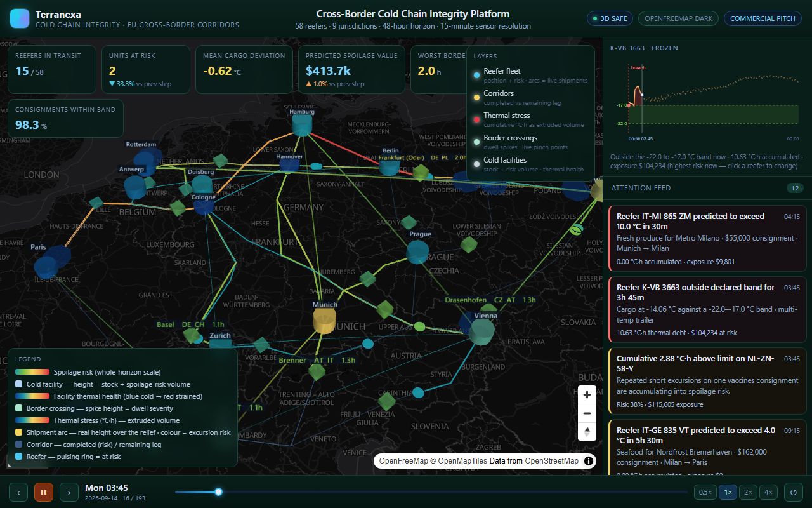Open alert for Reefer K-VB 3663 outside band
Screen dimensions: 812x508
707,310
